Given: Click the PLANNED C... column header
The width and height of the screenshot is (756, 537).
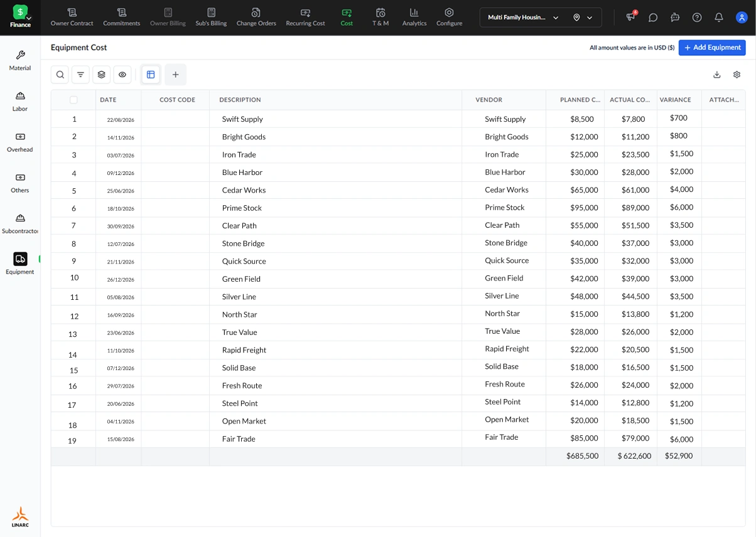Looking at the screenshot, I should click(580, 100).
